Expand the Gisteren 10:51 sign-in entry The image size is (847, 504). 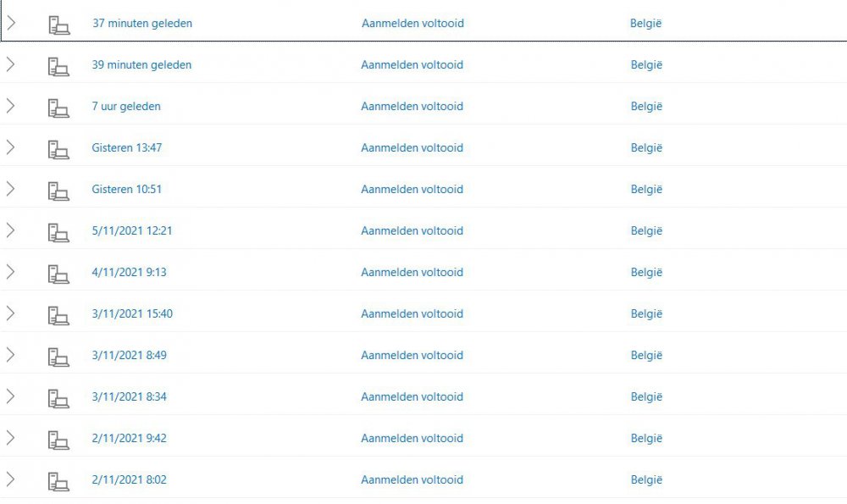[x=11, y=190]
